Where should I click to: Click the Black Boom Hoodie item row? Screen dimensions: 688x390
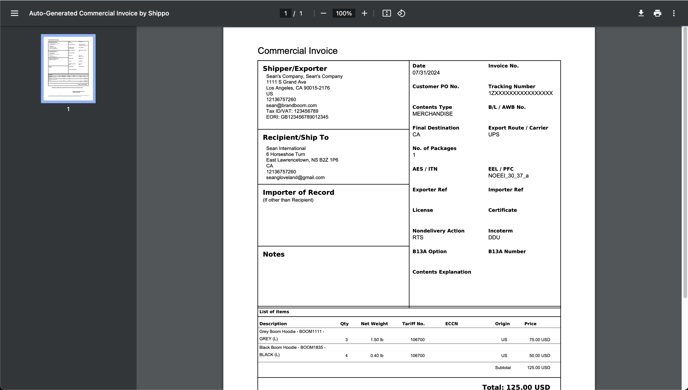click(409, 351)
